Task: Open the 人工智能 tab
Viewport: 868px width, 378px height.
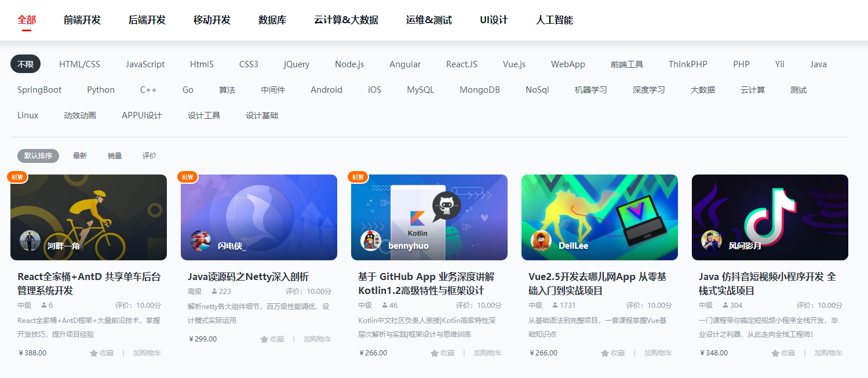Action: (555, 20)
